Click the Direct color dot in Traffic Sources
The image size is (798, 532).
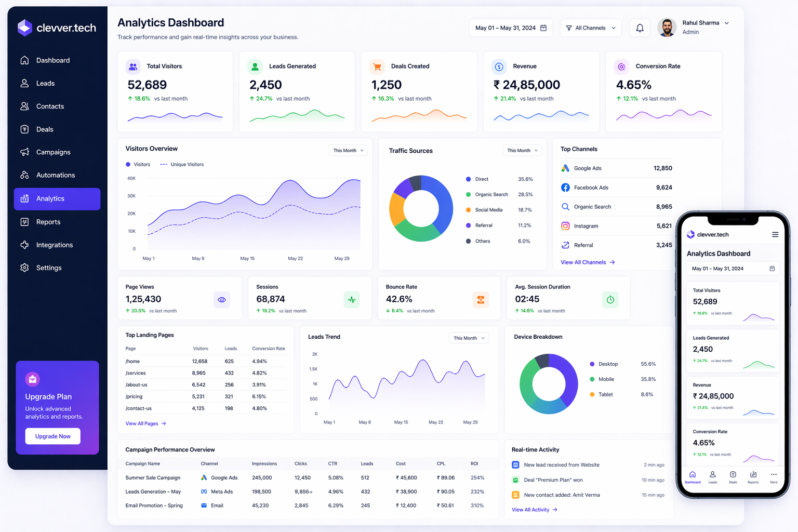tap(469, 179)
